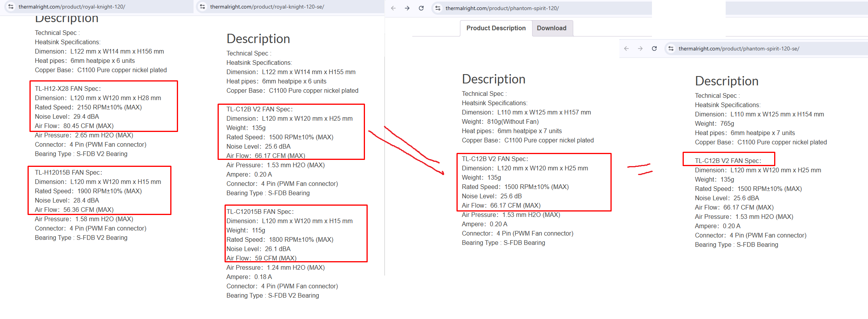The height and width of the screenshot is (319, 868).
Task: Select "Air Pressure: 1.58 mm H2O (MAX)" text
Action: (84, 219)
